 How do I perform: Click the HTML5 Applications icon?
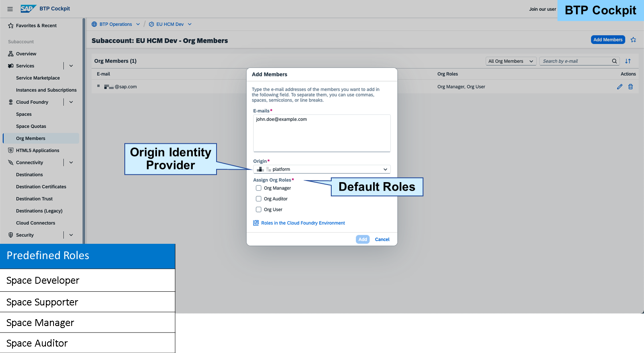click(x=11, y=150)
